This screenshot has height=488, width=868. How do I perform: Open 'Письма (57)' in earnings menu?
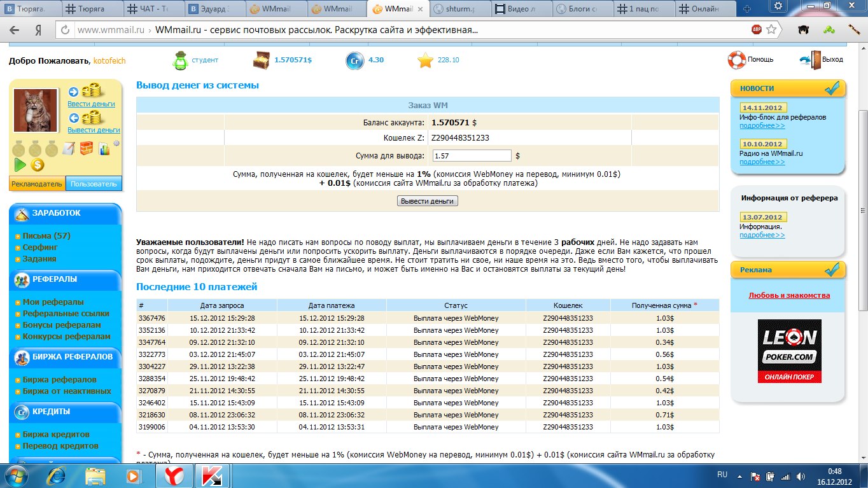point(46,235)
